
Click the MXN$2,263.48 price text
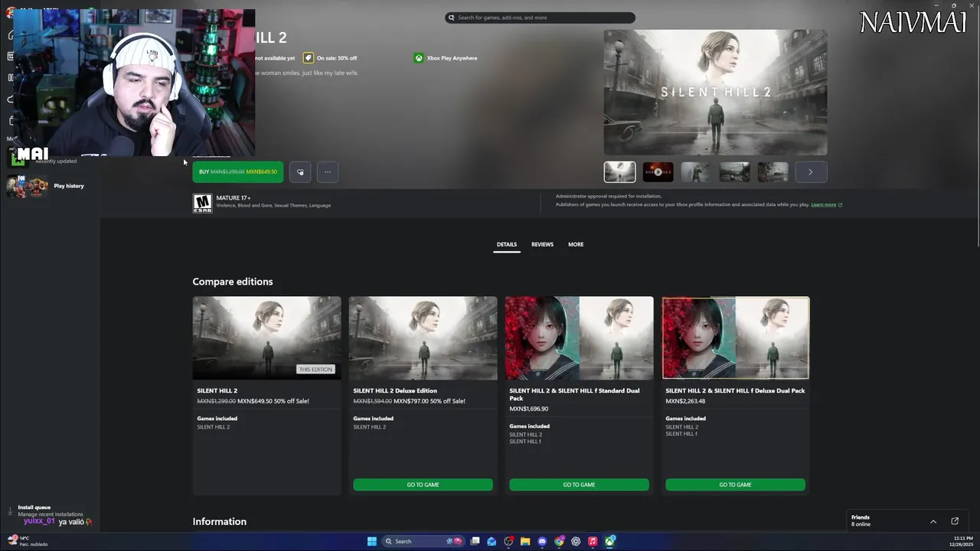click(x=685, y=401)
